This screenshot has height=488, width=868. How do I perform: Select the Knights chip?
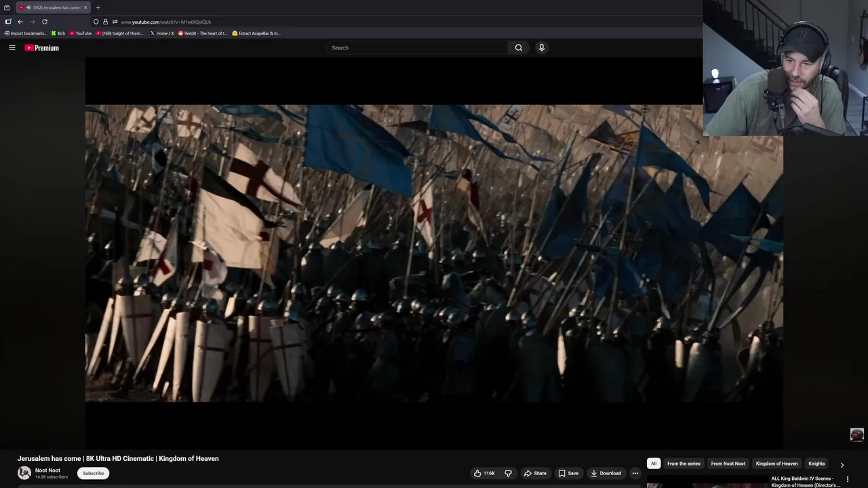click(816, 464)
